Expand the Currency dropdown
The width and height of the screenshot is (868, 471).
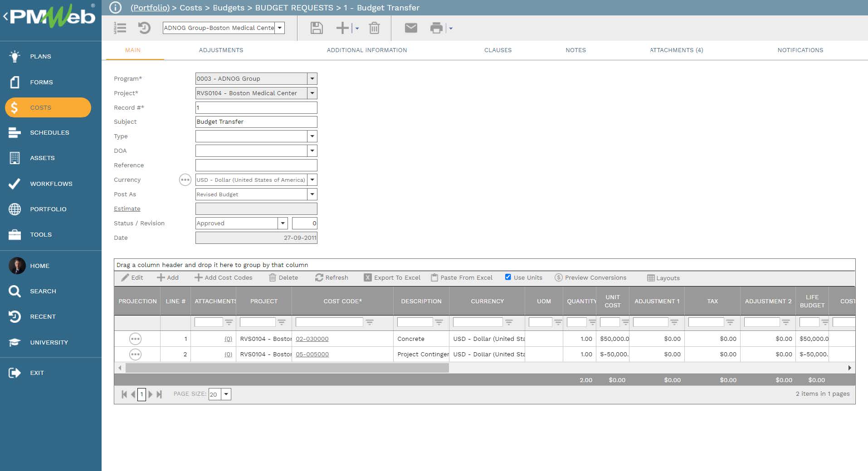pos(312,180)
